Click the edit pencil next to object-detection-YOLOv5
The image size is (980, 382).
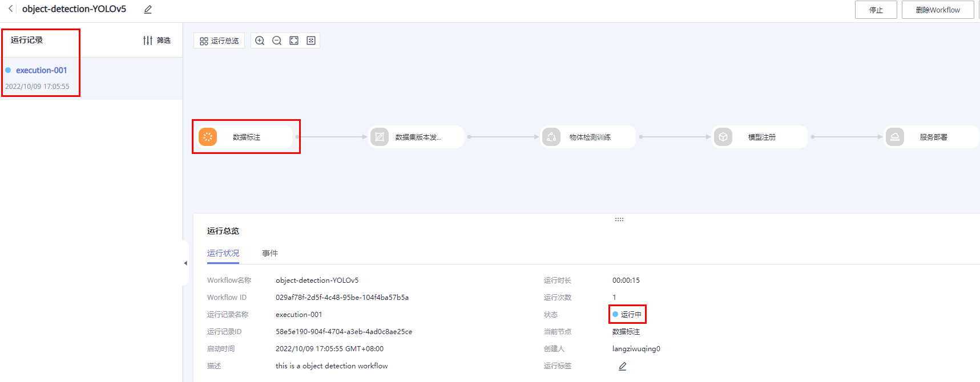148,10
